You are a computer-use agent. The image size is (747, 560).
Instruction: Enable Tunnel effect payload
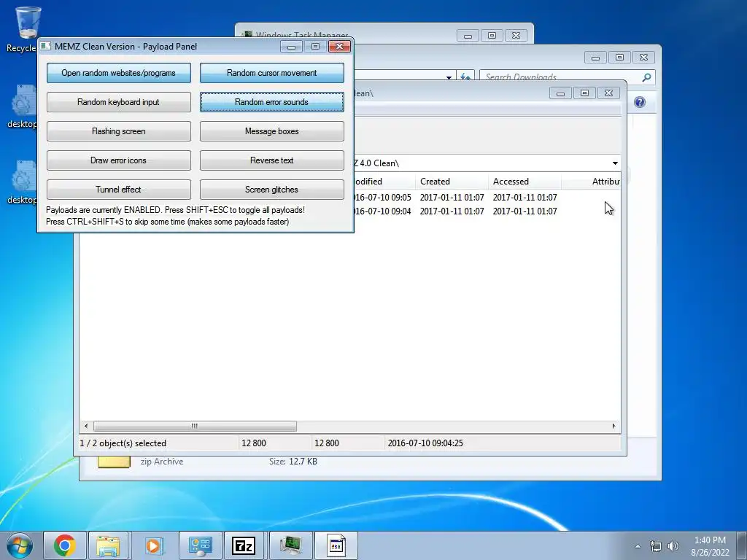[119, 189]
